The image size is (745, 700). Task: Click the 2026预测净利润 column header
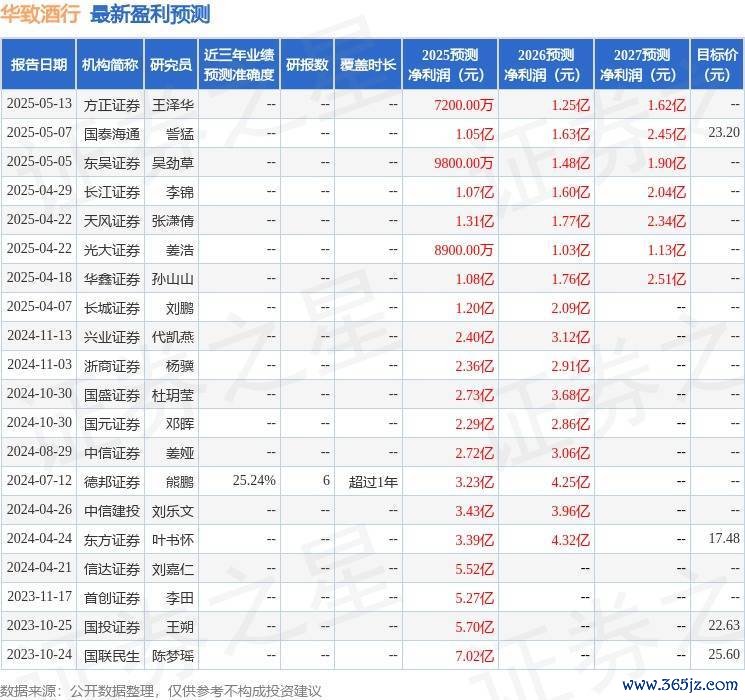coord(546,65)
